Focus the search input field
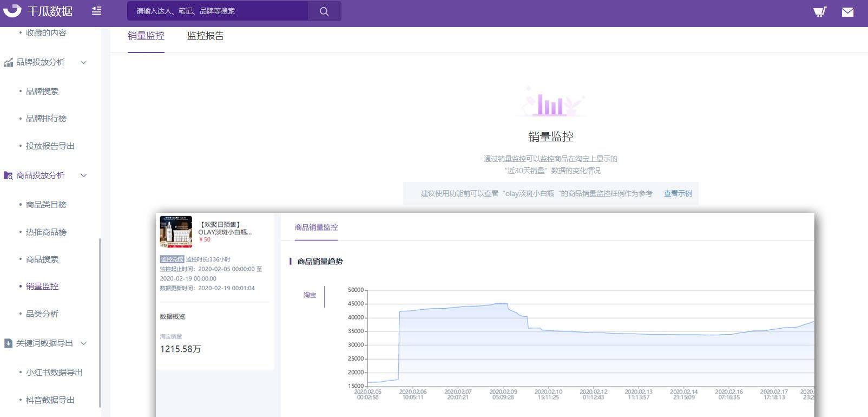 pyautogui.click(x=218, y=11)
